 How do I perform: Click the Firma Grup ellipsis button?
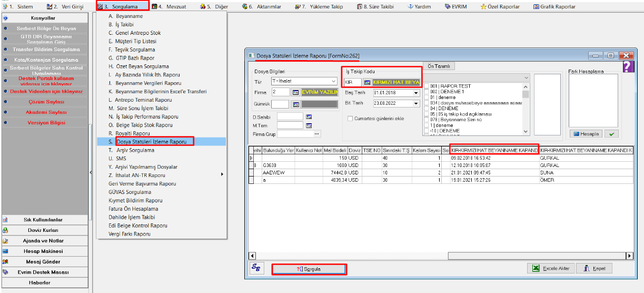tap(317, 134)
